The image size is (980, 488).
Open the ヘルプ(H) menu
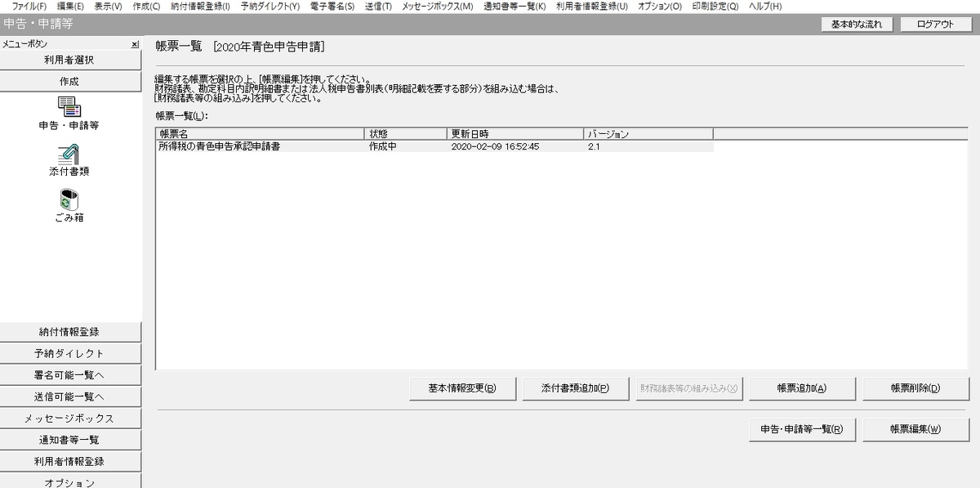coord(765,7)
